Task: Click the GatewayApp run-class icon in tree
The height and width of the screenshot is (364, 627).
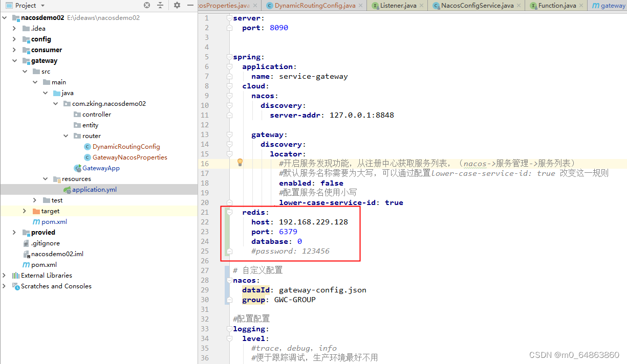Action: (x=77, y=168)
